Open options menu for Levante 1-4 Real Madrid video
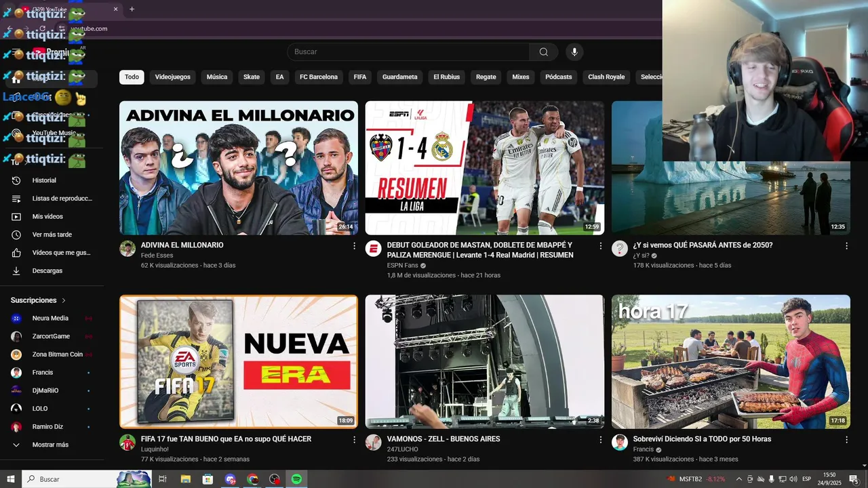 600,246
